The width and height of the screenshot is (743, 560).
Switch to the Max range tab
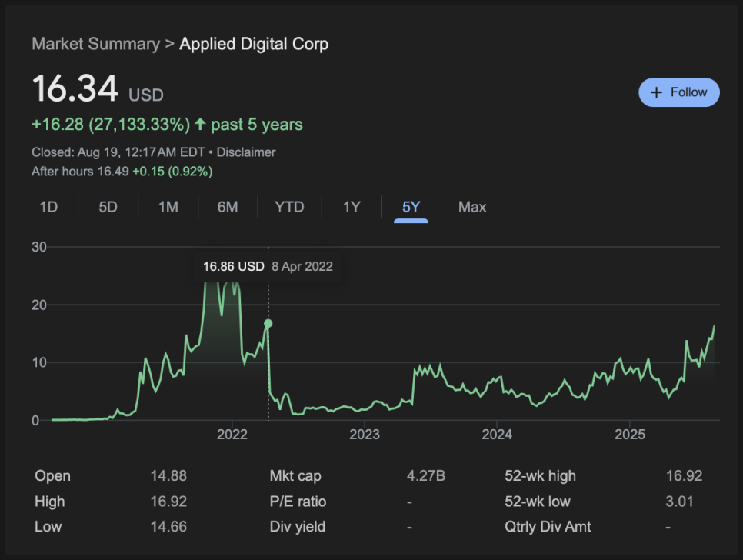coord(472,207)
